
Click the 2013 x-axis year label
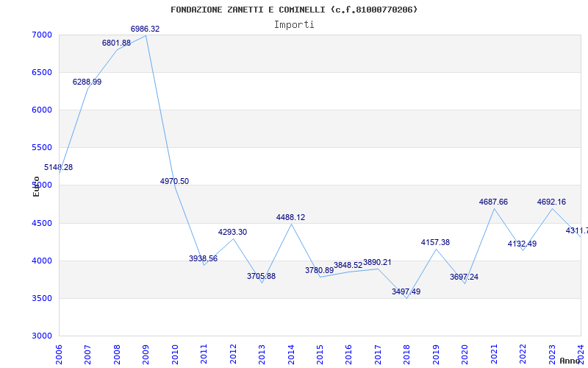coord(262,355)
